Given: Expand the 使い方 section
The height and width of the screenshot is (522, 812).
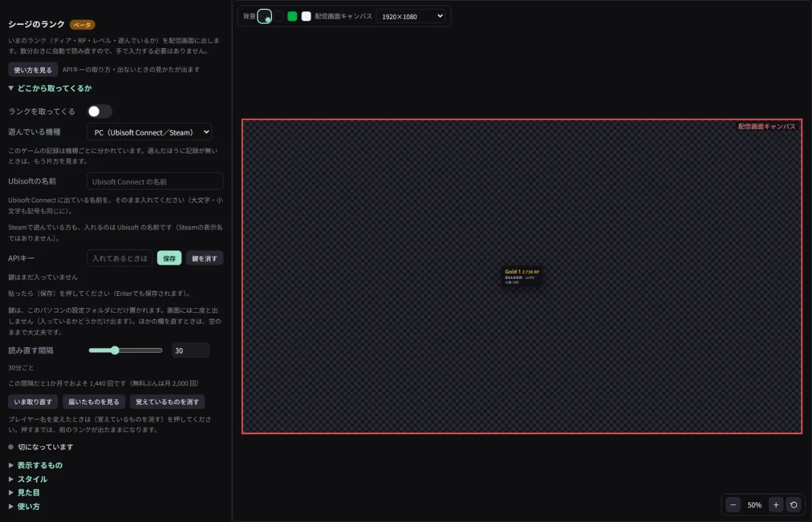Looking at the screenshot, I should (24, 506).
